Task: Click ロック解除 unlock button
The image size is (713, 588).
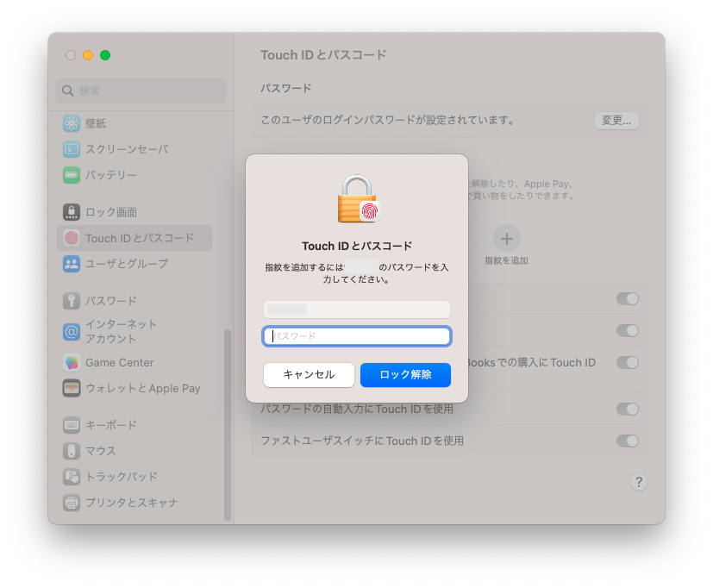Action: pyautogui.click(x=405, y=375)
